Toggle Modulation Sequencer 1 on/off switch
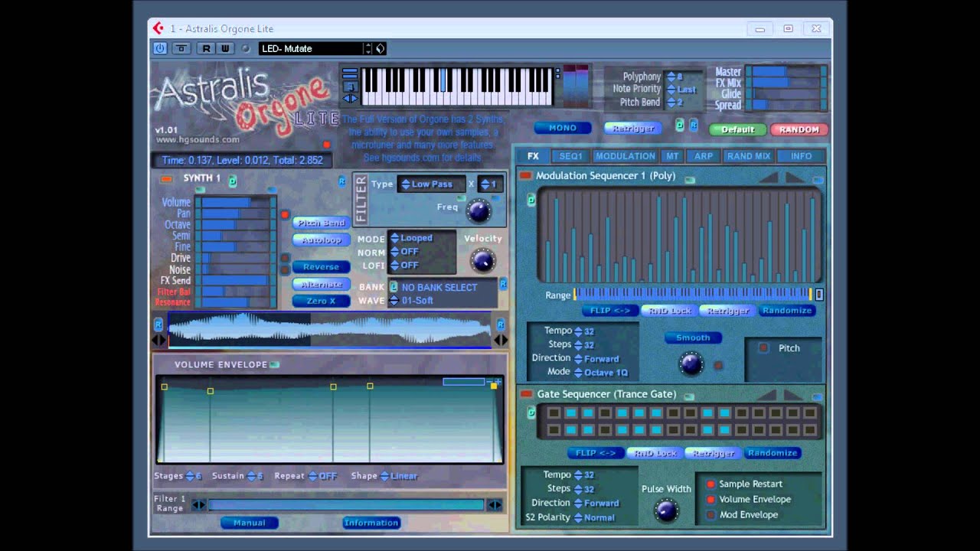 (526, 176)
